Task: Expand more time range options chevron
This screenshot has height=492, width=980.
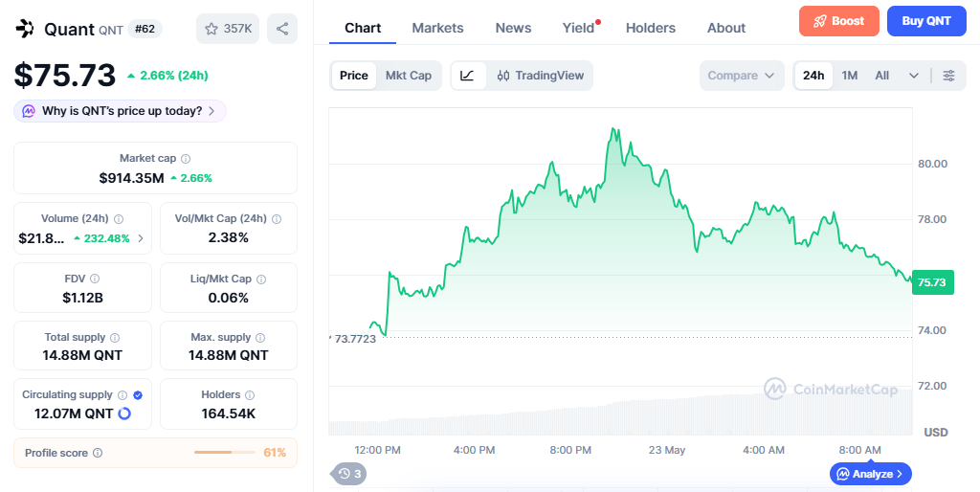Action: point(914,76)
